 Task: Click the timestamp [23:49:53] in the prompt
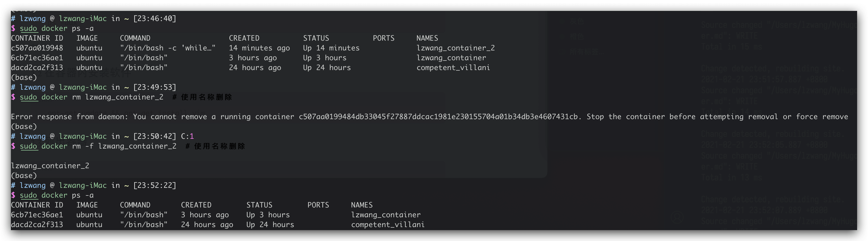tap(155, 87)
